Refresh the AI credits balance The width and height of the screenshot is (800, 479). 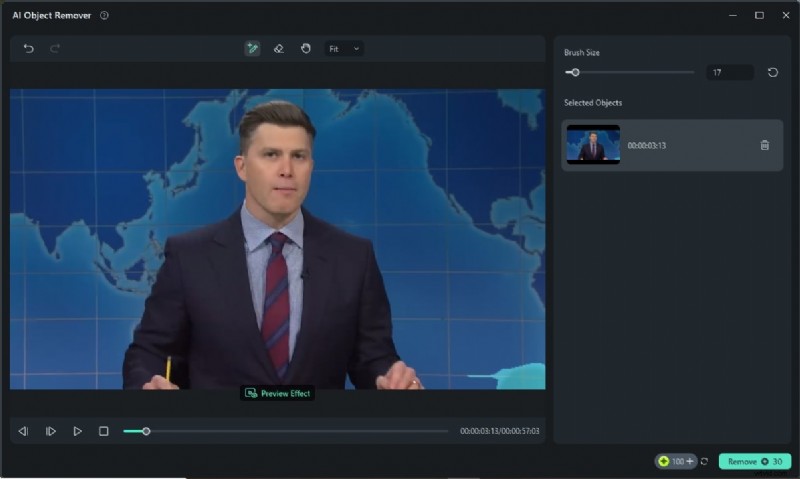tap(704, 461)
